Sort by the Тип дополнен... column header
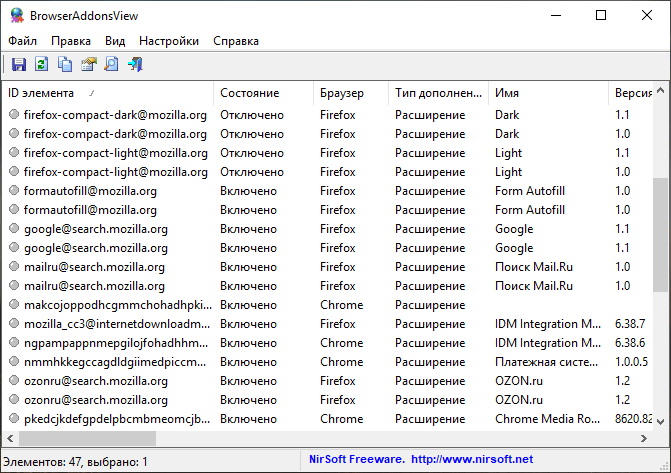Viewport: 671px width, 473px height. pos(438,93)
